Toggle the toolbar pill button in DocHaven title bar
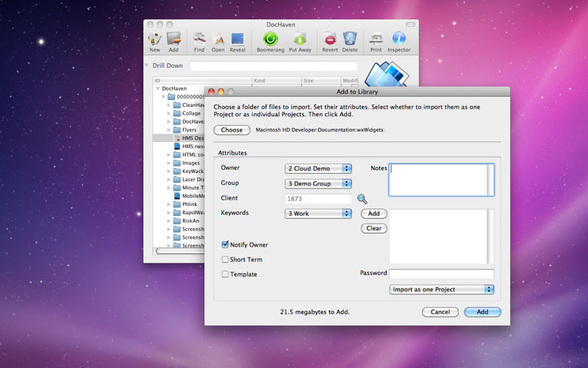This screenshot has width=588, height=368. pyautogui.click(x=411, y=24)
